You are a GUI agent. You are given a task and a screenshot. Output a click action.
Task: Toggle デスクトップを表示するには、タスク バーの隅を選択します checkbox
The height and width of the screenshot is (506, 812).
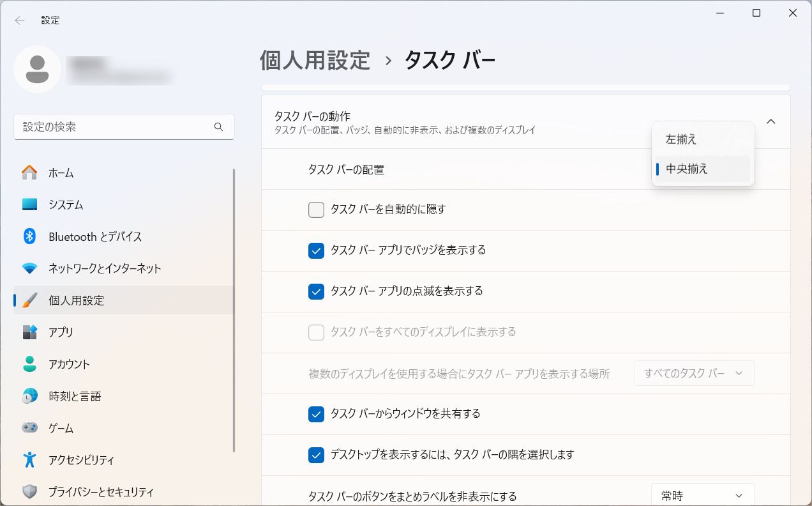tap(316, 455)
